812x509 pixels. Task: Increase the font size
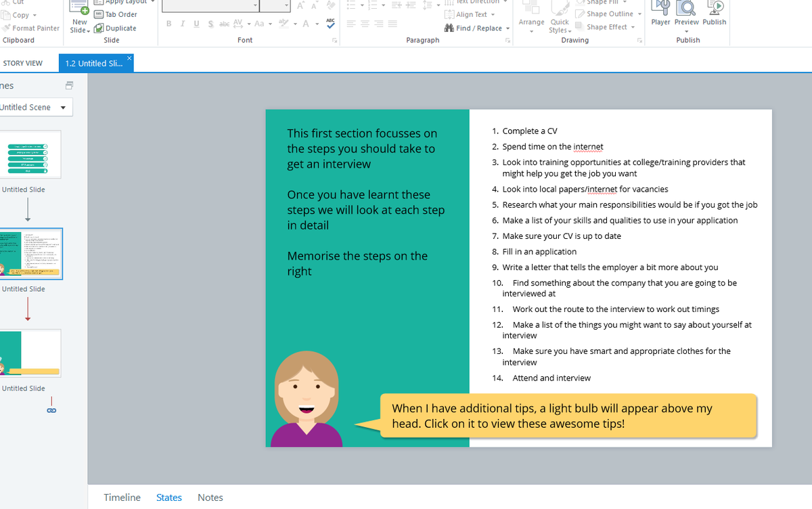point(301,5)
